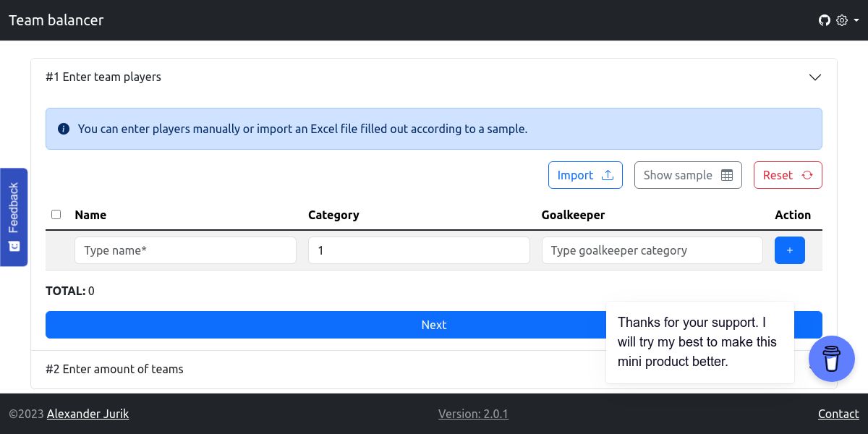Screen dimensions: 868x434
Task: Click the Buy Me a Coffee cup icon
Action: (x=831, y=358)
